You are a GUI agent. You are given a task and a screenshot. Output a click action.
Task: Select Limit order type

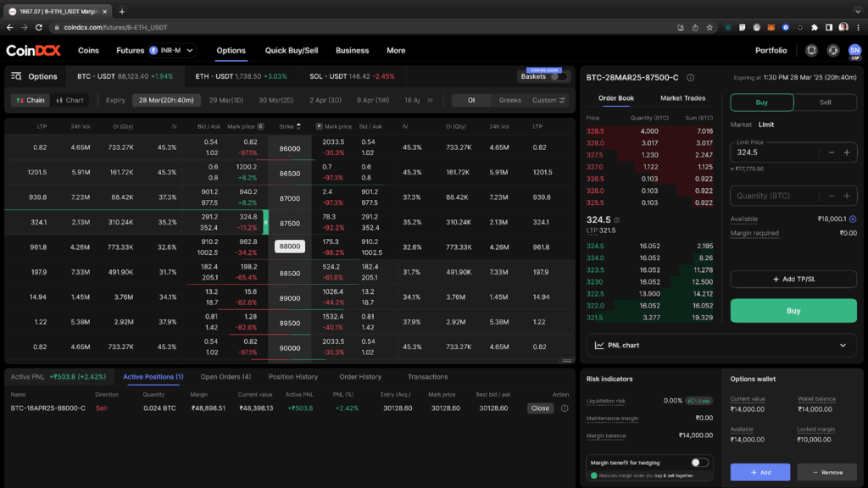pos(766,125)
